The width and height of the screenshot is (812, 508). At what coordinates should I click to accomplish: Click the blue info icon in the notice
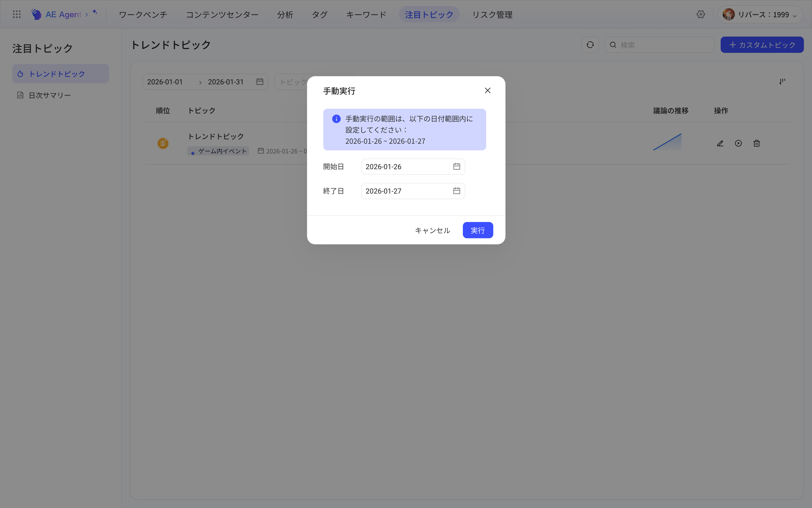[336, 119]
